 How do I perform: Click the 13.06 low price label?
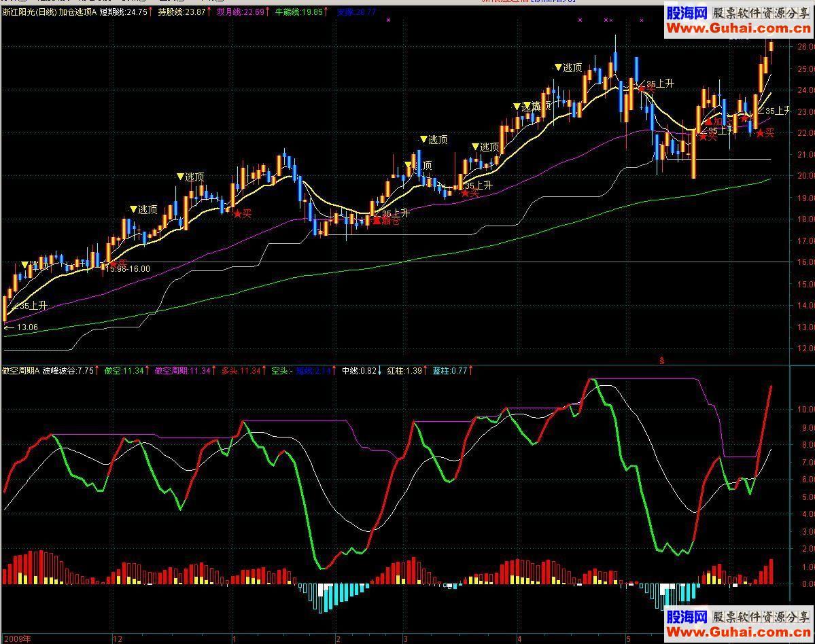coord(28,327)
